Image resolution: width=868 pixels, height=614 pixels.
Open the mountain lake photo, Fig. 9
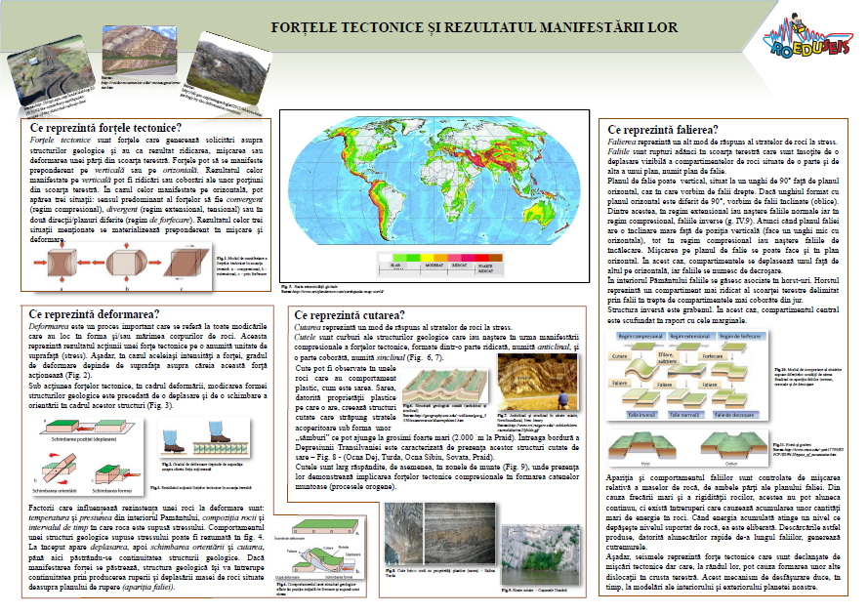(x=540, y=554)
